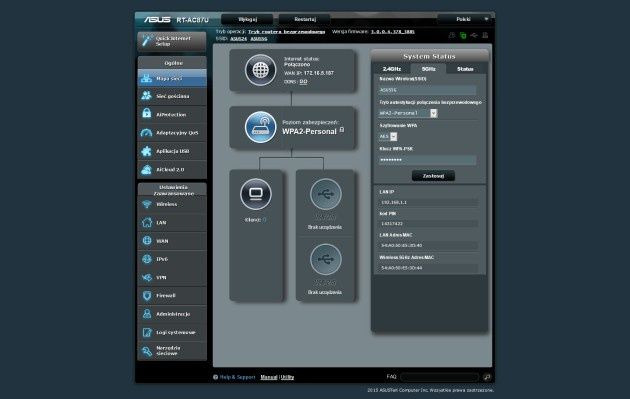This screenshot has width=630, height=399.
Task: Switch to the 5GHz tab
Action: (428, 69)
